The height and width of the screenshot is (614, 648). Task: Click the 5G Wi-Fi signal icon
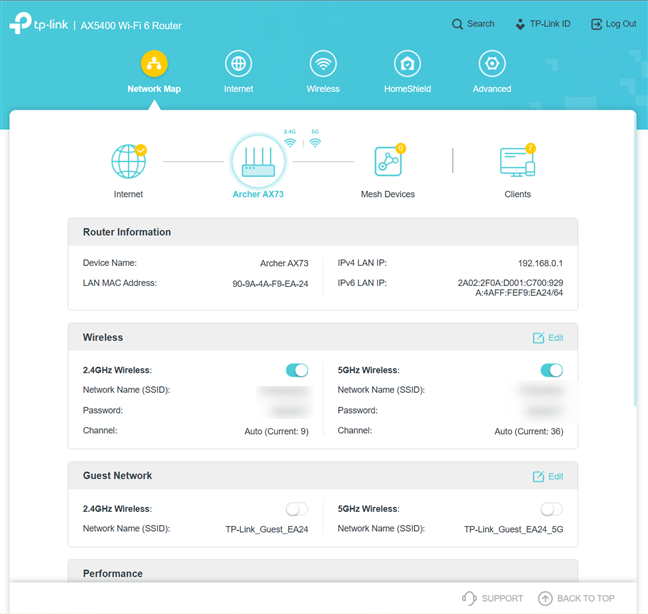(x=315, y=143)
